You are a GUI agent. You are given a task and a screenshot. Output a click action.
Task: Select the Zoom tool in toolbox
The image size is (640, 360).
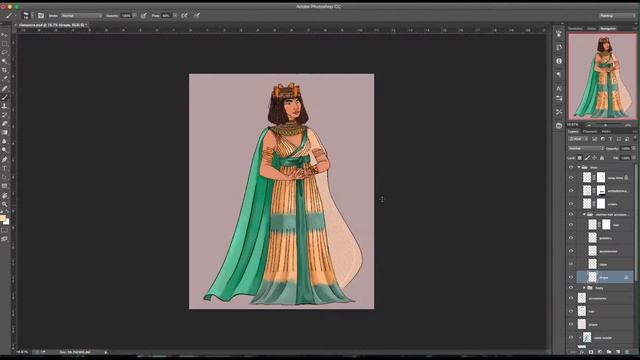(4, 204)
